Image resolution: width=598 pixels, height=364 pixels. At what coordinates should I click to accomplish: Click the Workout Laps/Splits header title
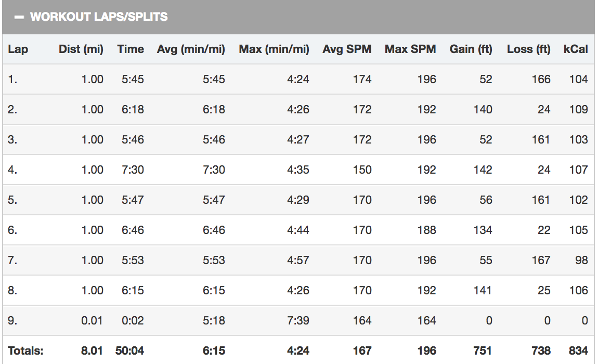(x=99, y=17)
